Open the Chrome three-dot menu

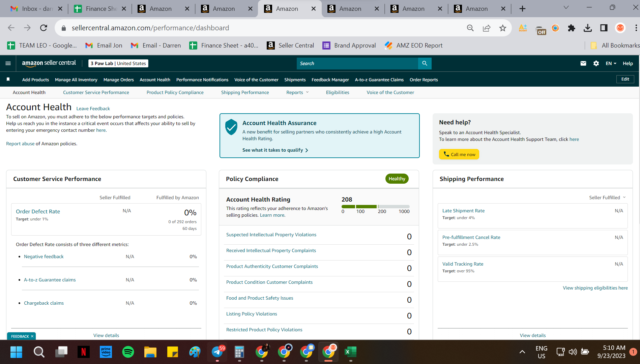click(x=636, y=28)
